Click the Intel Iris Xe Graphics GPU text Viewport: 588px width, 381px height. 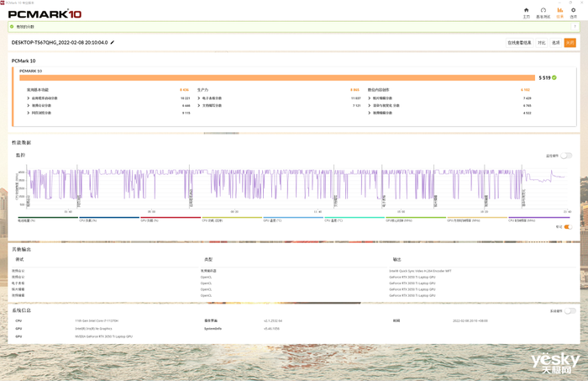point(93,329)
